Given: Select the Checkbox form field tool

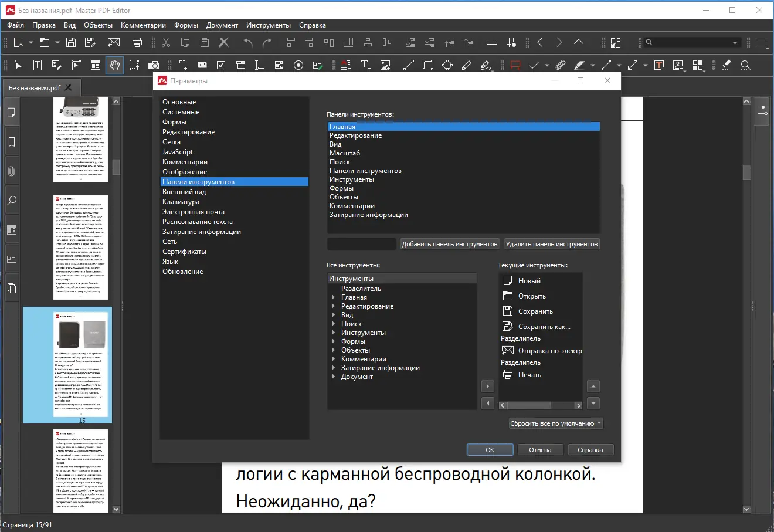Looking at the screenshot, I should coord(220,65).
